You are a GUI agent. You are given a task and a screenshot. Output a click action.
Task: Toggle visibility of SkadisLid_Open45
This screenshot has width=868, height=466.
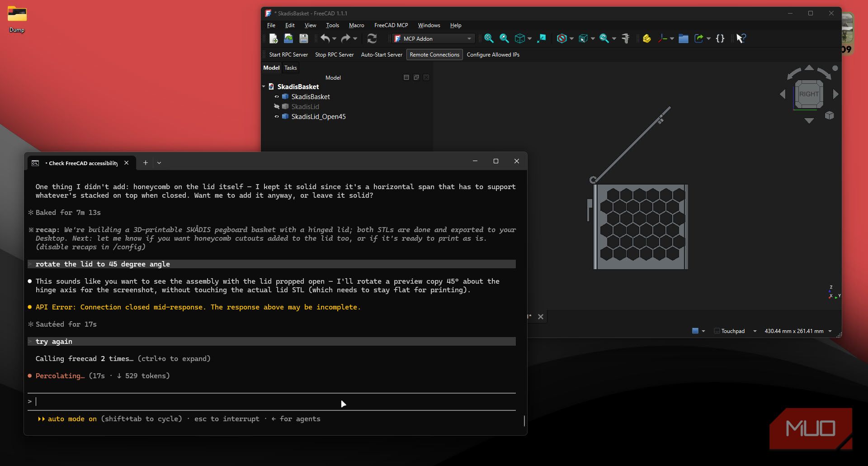point(277,117)
